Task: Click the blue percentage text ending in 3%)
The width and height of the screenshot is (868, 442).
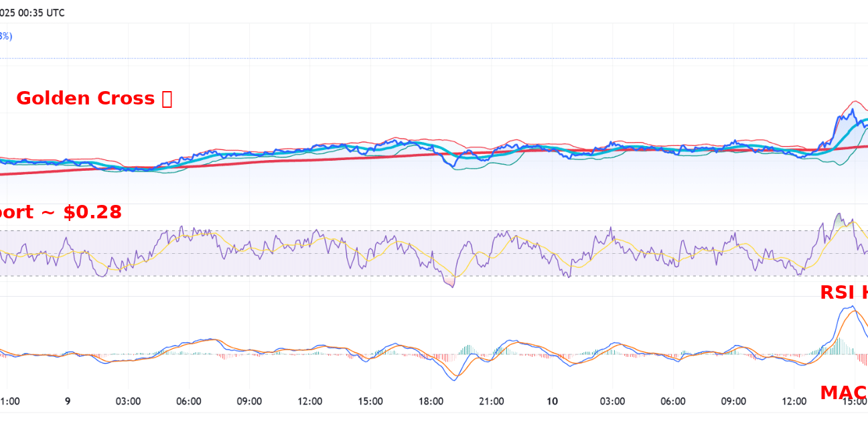Action: (5, 36)
